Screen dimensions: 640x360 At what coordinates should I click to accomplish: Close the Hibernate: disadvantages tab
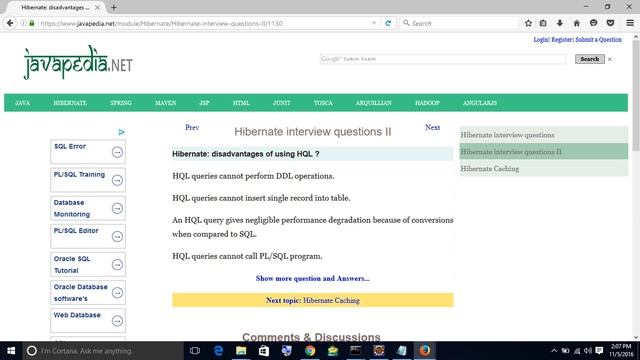97,7
